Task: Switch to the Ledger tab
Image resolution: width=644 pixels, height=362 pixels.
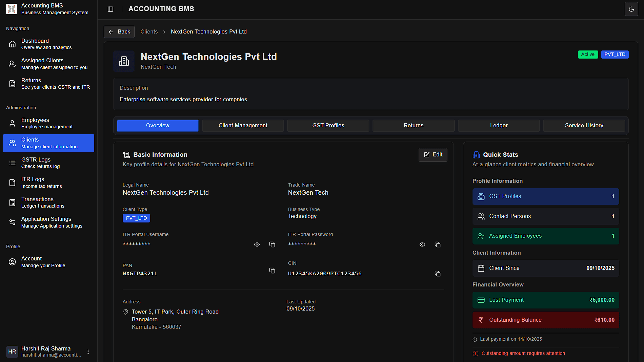Action: pyautogui.click(x=499, y=126)
